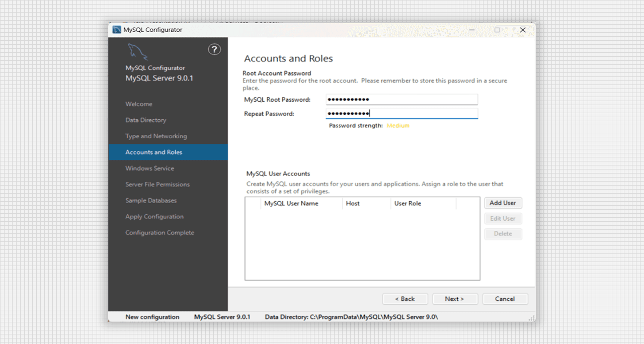Click the User Role column header

coord(408,204)
